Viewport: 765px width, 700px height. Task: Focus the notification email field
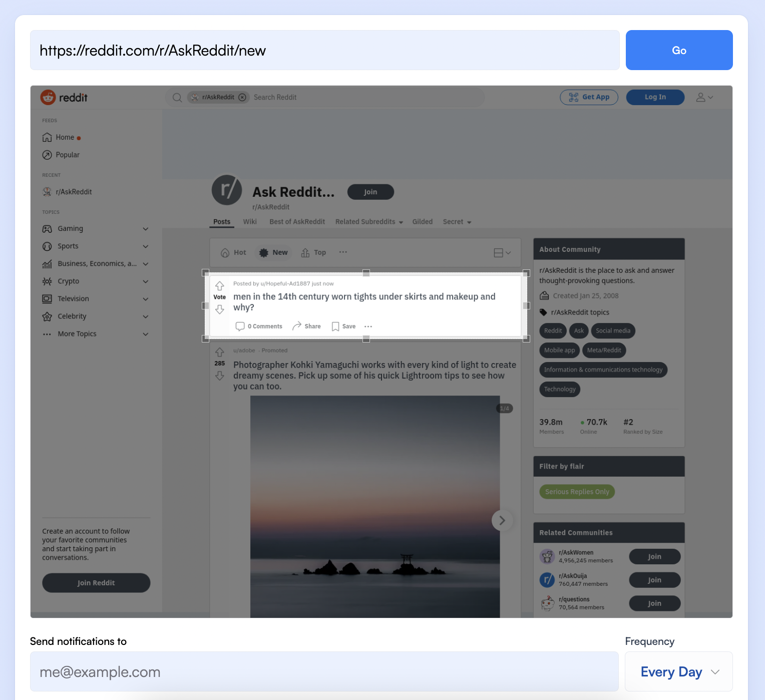click(x=324, y=671)
